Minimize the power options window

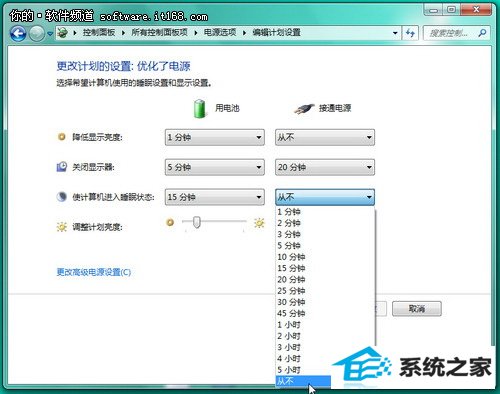pyautogui.click(x=433, y=10)
